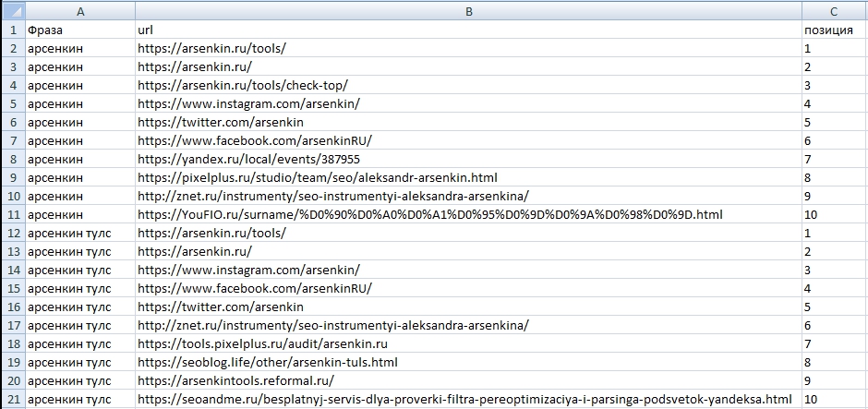Select the arsenkin.ru/tools/check-top/ URL cell
Image resolution: width=868 pixels, height=409 pixels.
click(x=467, y=85)
